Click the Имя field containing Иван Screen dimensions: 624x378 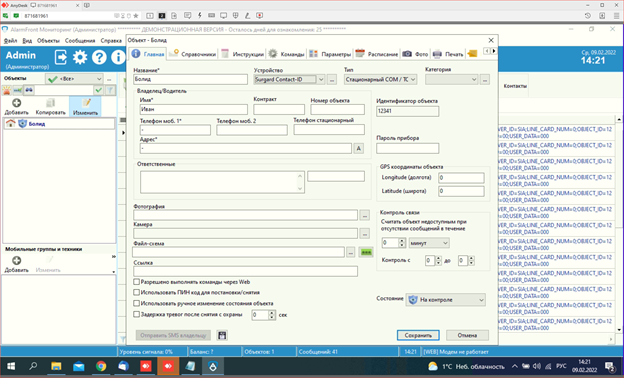coord(193,109)
